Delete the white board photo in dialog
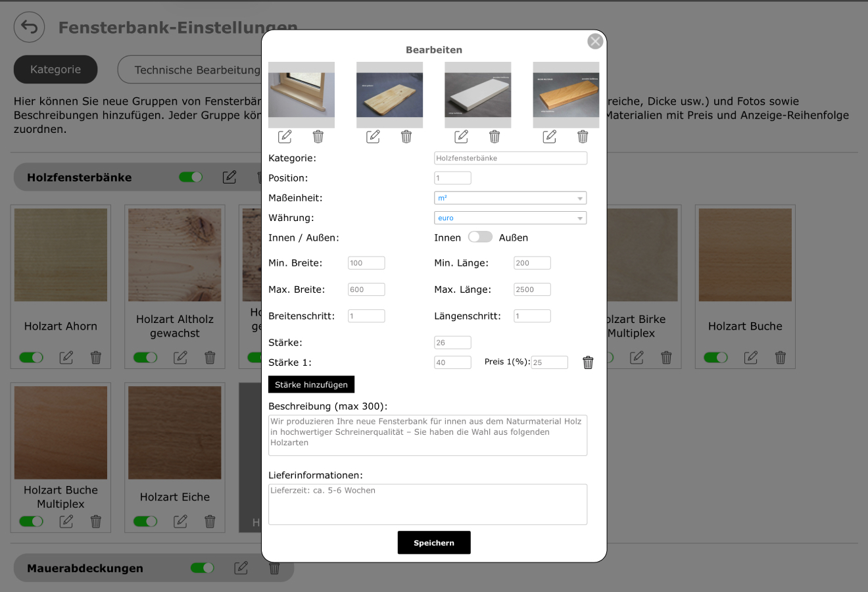 tap(494, 136)
